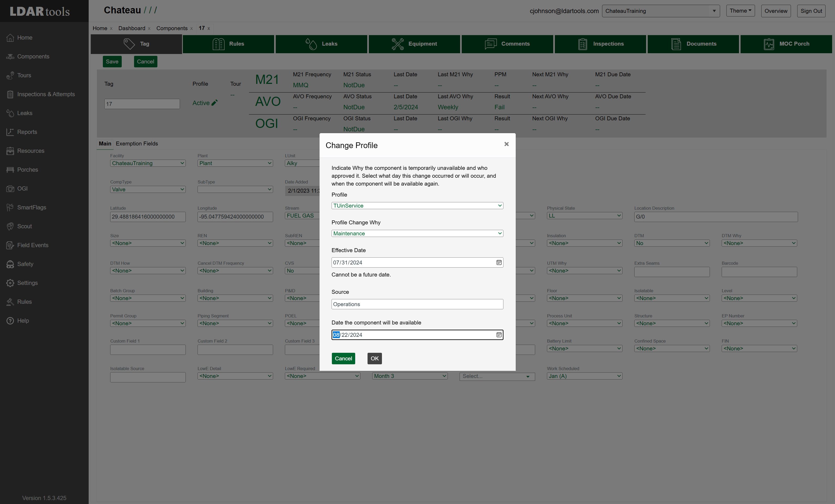835x504 pixels.
Task: Open the Resources sidebar icon
Action: pyautogui.click(x=10, y=151)
